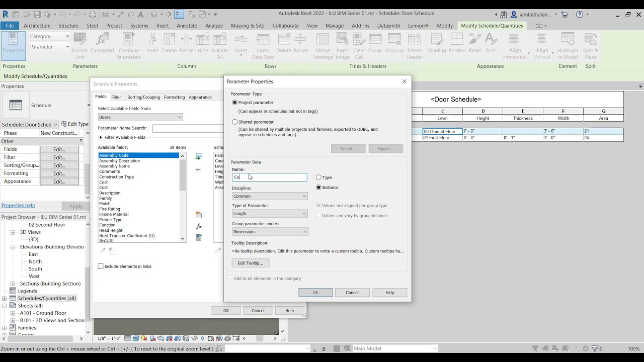Click the Add calculated parameter fx icon
This screenshot has width=644, height=362.
click(199, 226)
